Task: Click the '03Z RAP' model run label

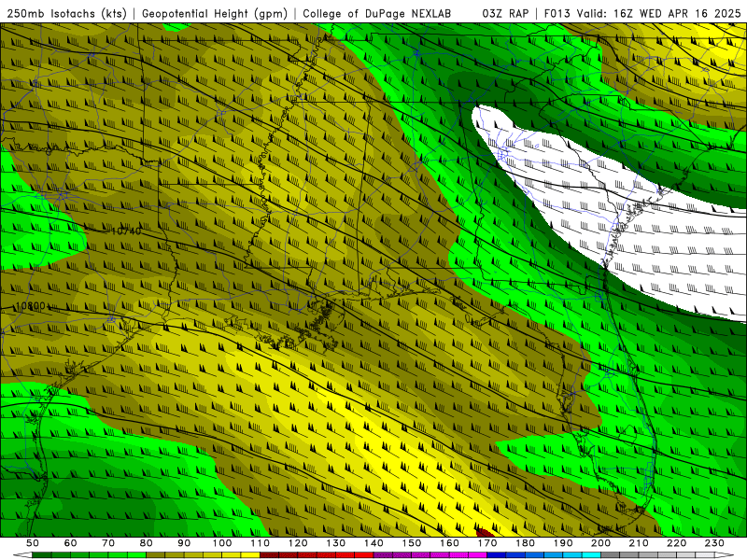Action: coord(505,13)
